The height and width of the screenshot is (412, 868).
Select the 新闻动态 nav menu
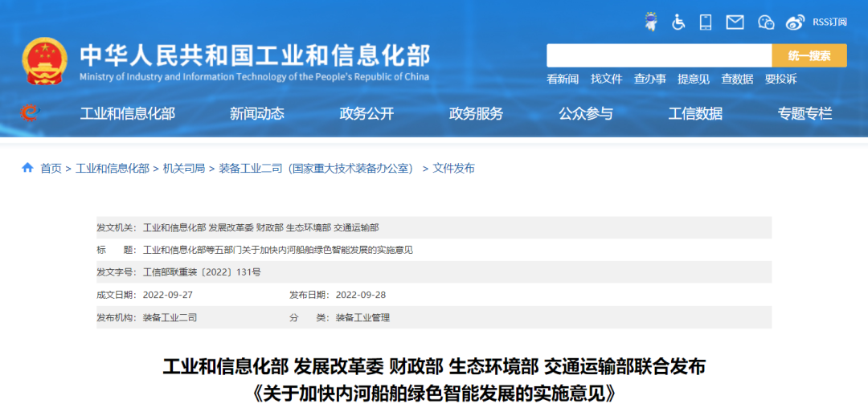[257, 114]
